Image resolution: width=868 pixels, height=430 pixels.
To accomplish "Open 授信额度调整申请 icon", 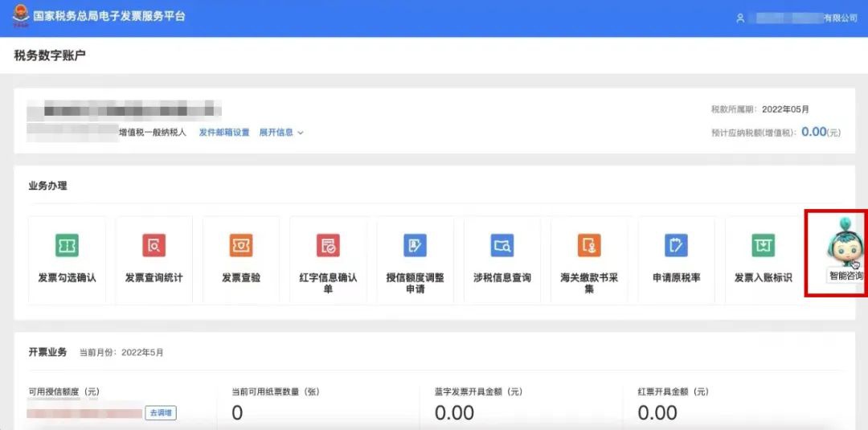I will (415, 246).
